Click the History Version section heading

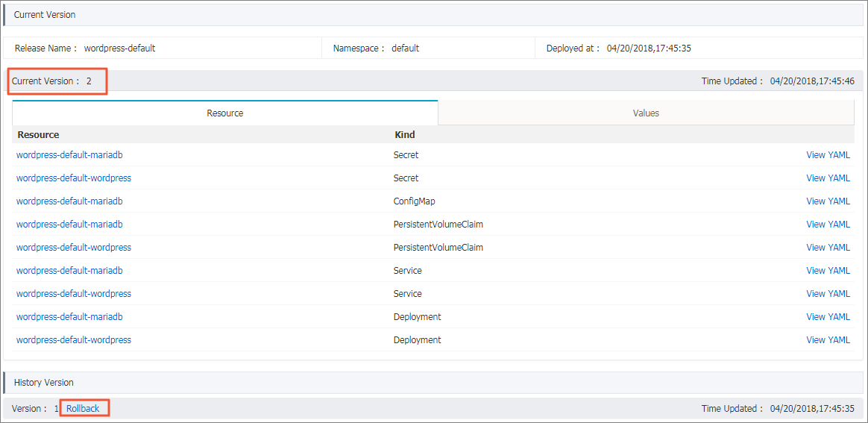click(44, 382)
